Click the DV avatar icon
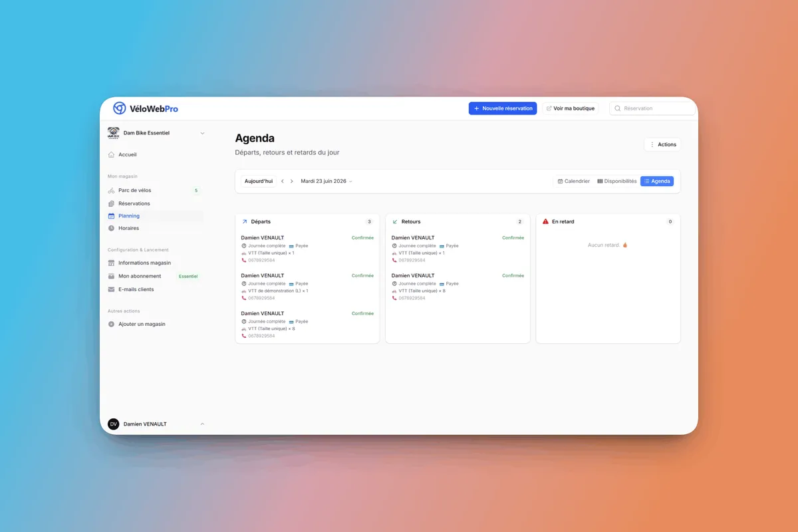 (114, 424)
